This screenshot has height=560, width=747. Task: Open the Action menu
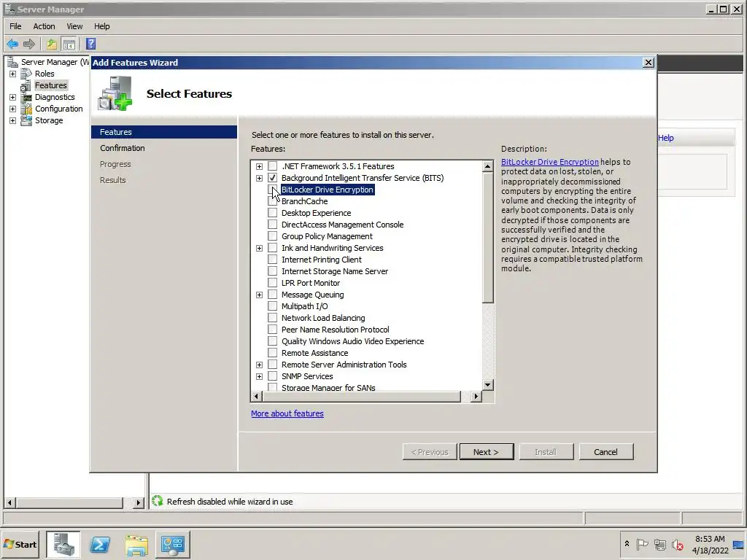pyautogui.click(x=44, y=26)
